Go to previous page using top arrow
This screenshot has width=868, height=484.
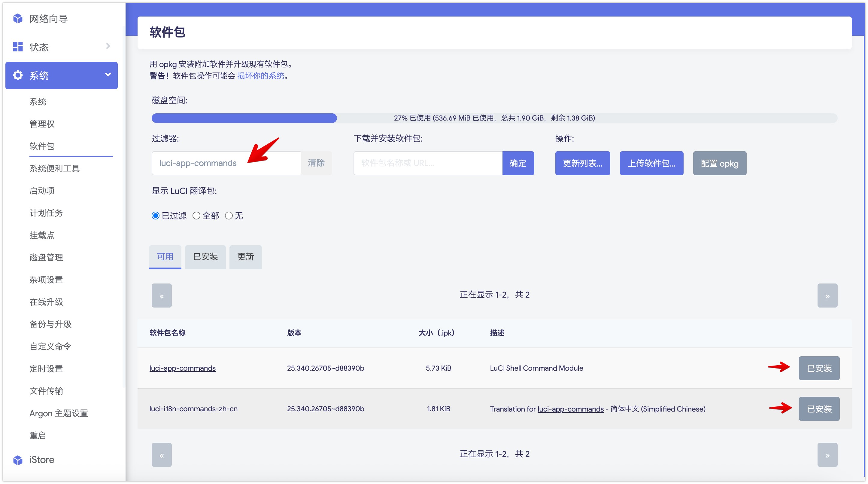[161, 296]
